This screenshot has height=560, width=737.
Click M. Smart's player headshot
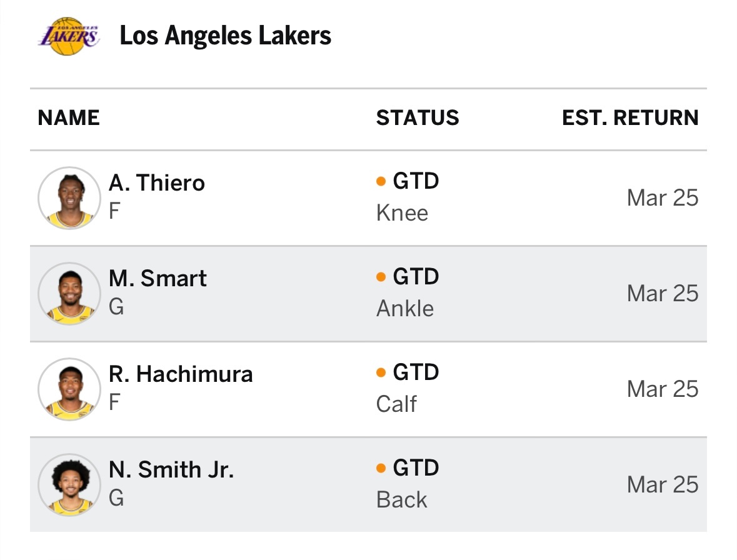pyautogui.click(x=69, y=293)
